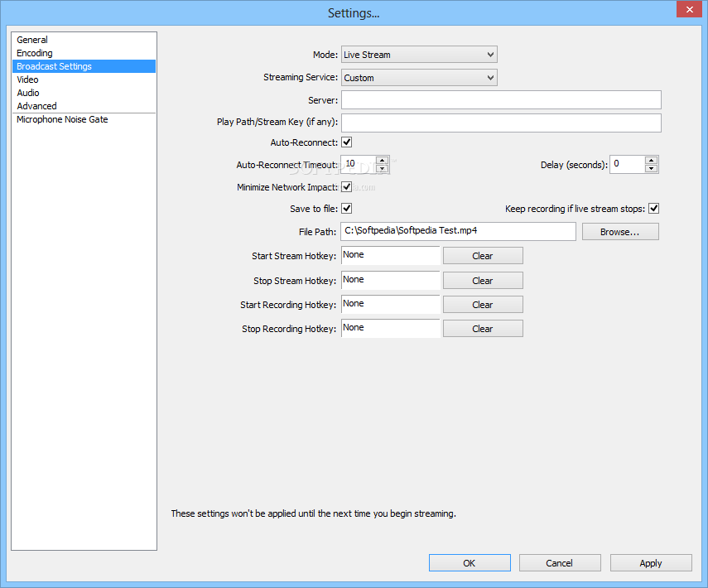Open the Encoding settings section

point(84,53)
